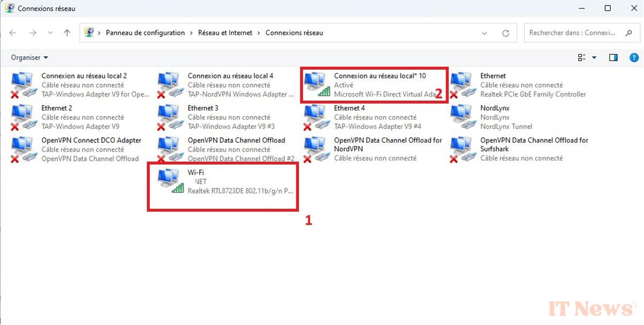644x325 pixels.
Task: Select Connexion au réseau local* 10 adapter icon
Action: [317, 85]
